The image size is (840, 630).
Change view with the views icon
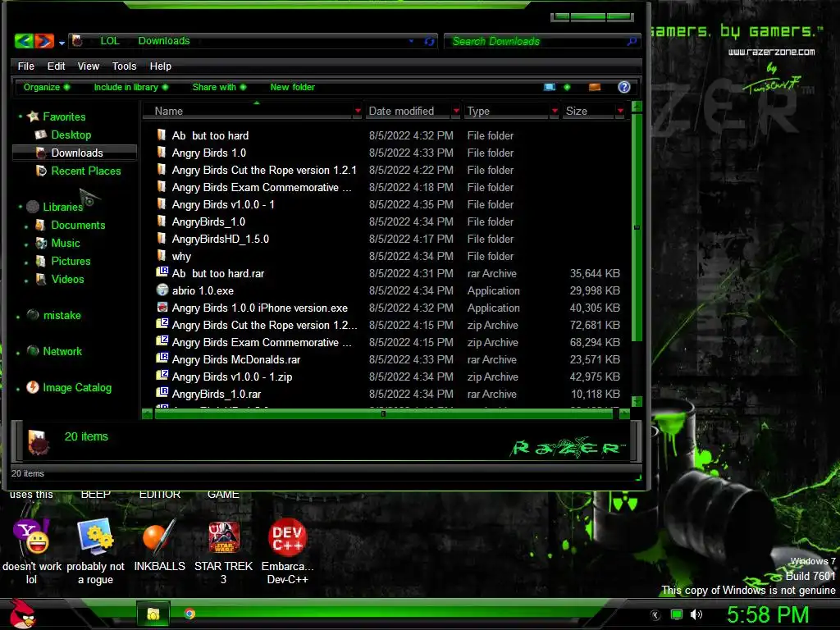[x=549, y=87]
